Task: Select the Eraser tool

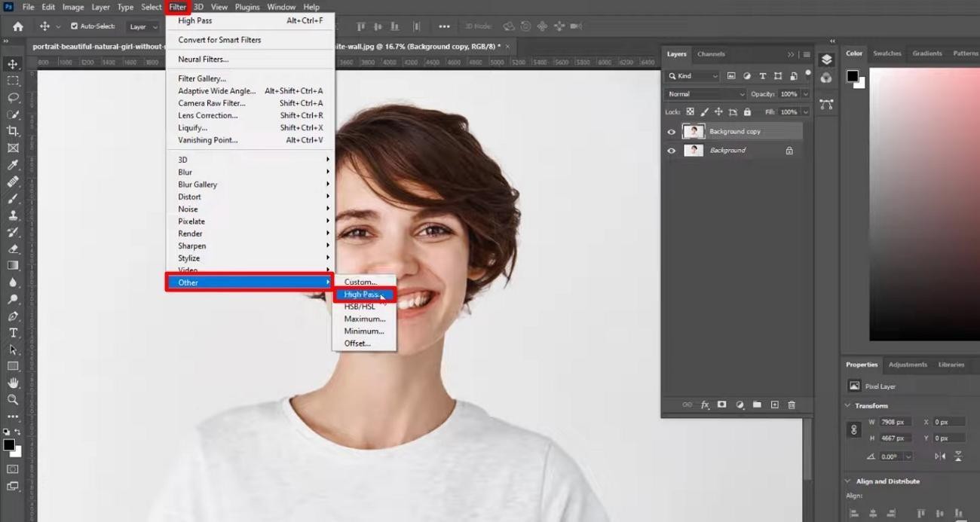Action: [x=13, y=249]
